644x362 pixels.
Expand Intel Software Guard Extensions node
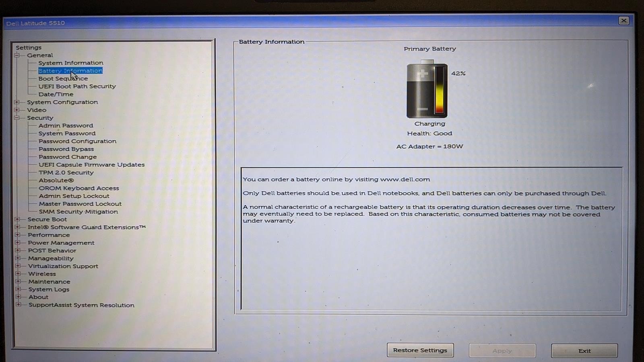point(17,227)
